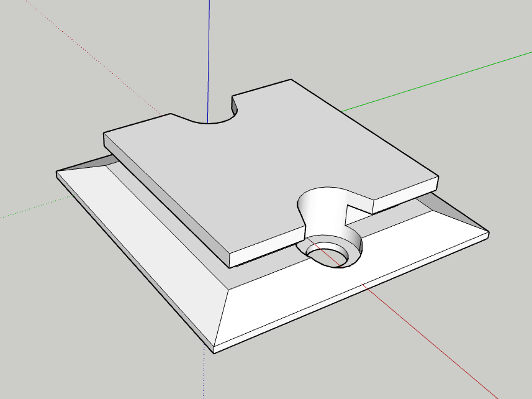
Task: Click the top plate's rearmost corner point
Action: pyautogui.click(x=291, y=80)
